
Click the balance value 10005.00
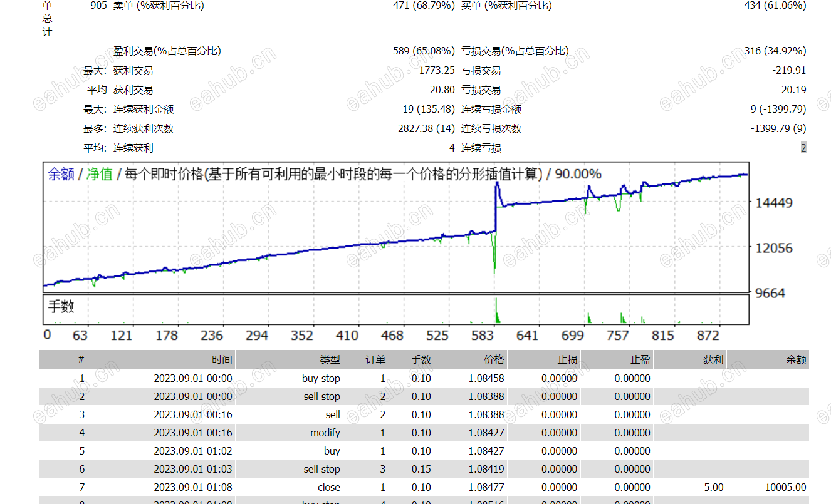[x=786, y=487]
